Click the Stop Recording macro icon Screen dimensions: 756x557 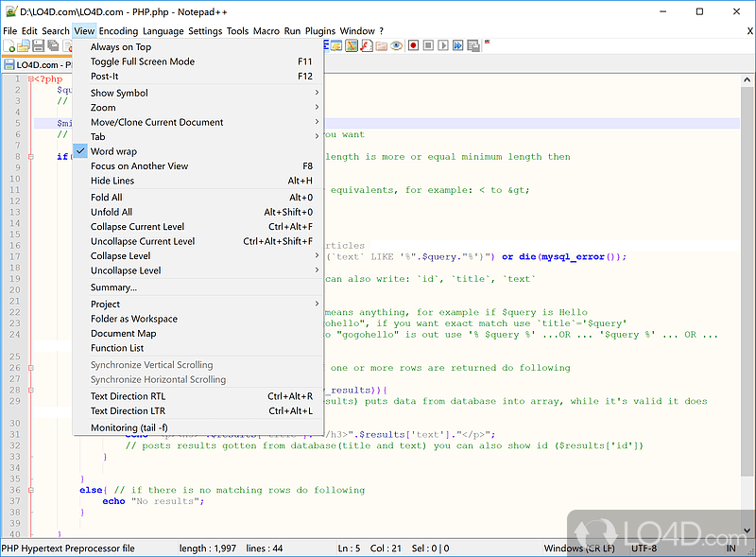click(x=428, y=45)
